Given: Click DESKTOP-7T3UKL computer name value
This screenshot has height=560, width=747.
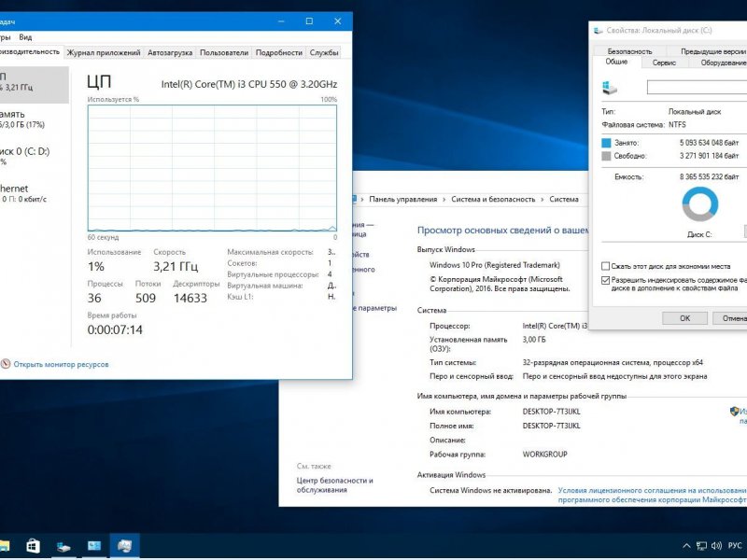Looking at the screenshot, I should (x=551, y=412).
